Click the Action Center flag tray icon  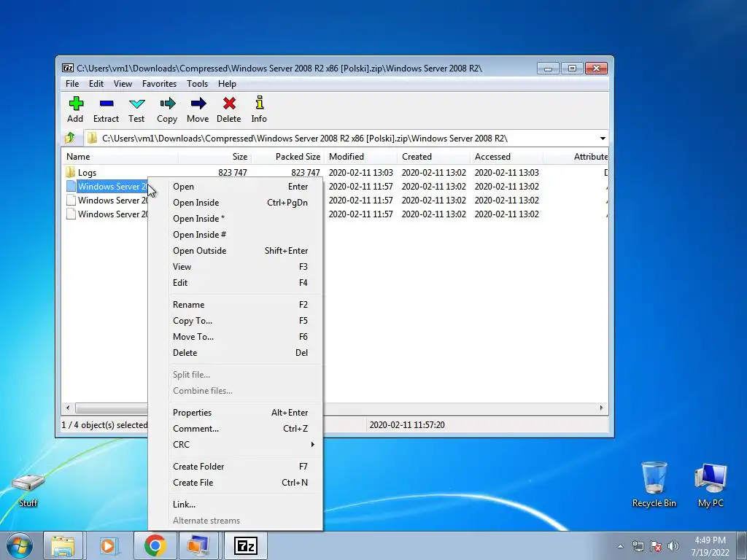(656, 545)
